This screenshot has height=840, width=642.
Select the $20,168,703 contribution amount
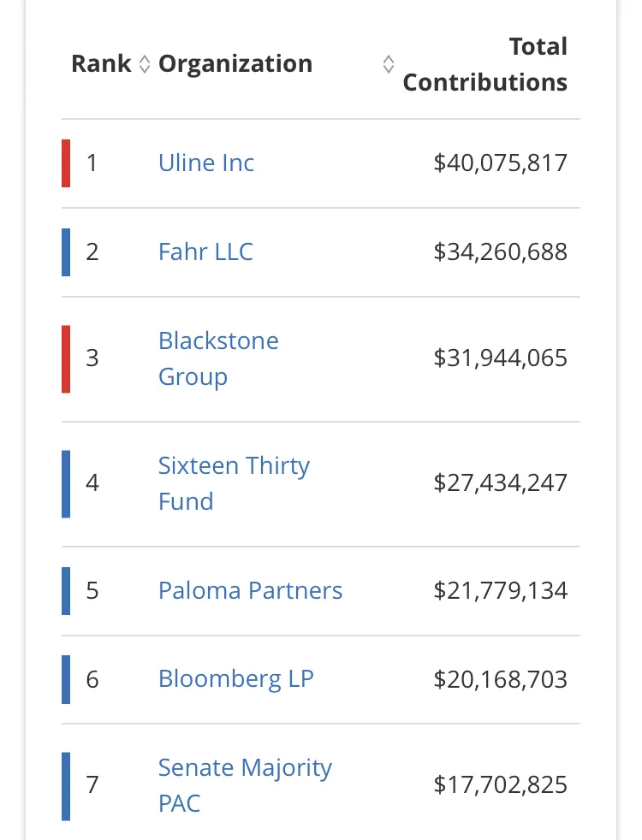tap(501, 679)
